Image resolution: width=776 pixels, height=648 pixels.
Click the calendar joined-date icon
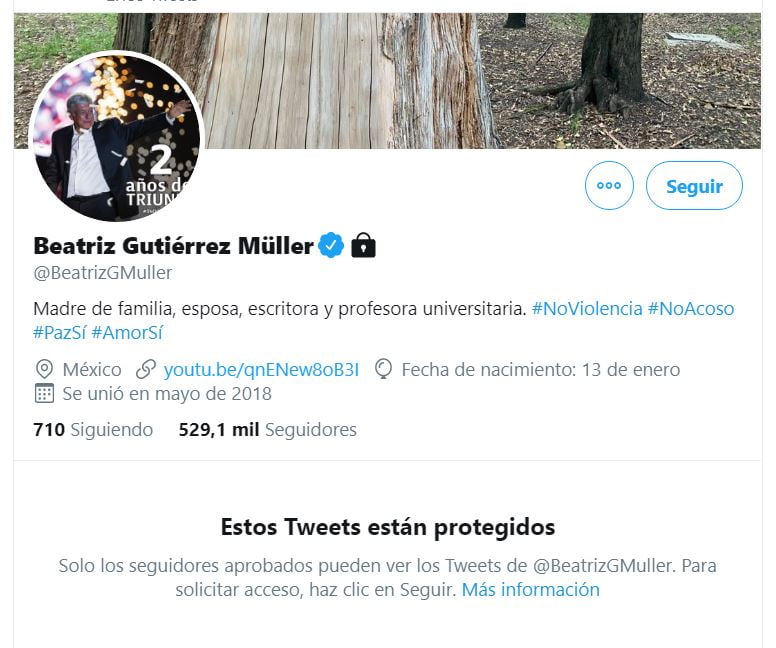(x=44, y=394)
